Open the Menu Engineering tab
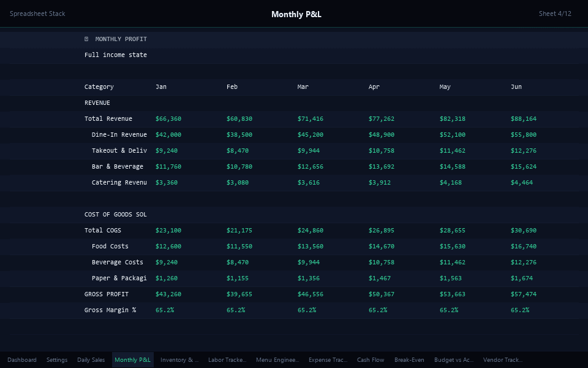The height and width of the screenshot is (368, 588). pyautogui.click(x=277, y=360)
